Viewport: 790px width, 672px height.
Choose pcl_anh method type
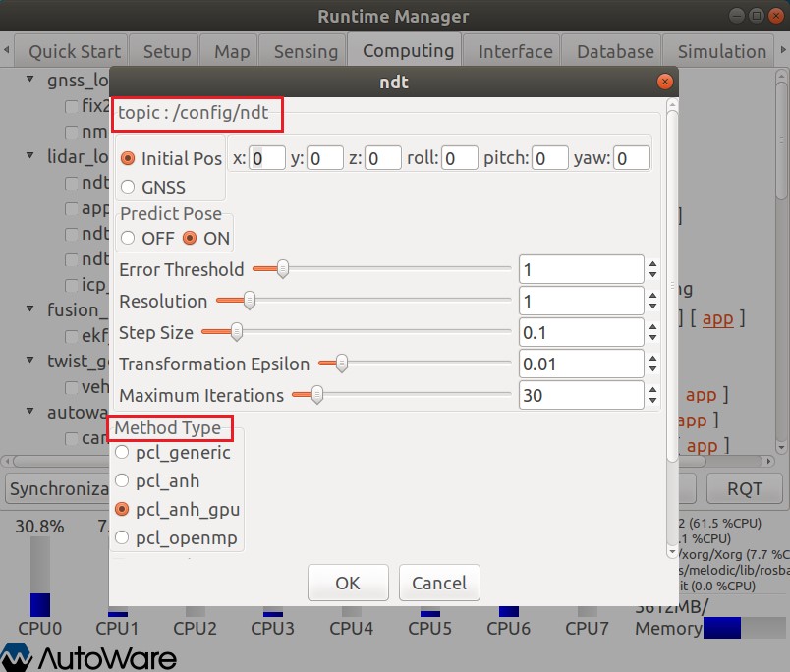[122, 480]
